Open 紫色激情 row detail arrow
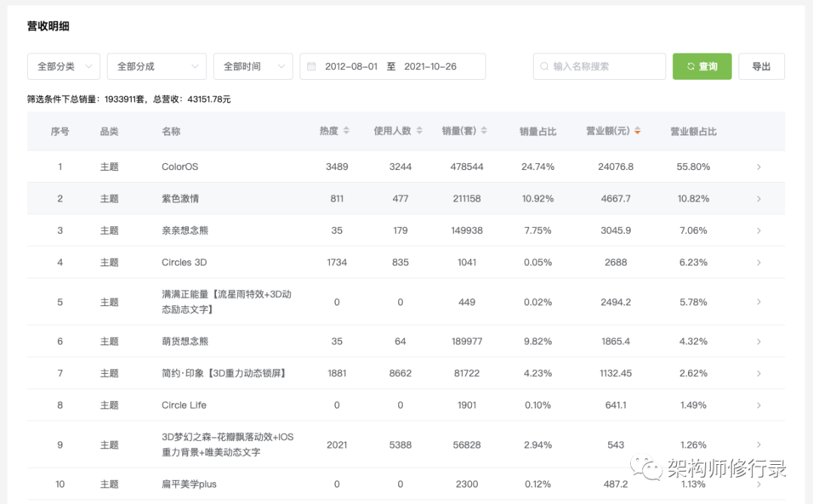813x504 pixels. (759, 199)
